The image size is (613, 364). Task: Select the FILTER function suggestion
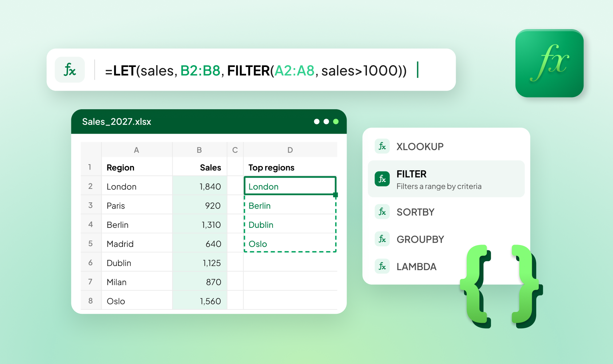(x=446, y=179)
